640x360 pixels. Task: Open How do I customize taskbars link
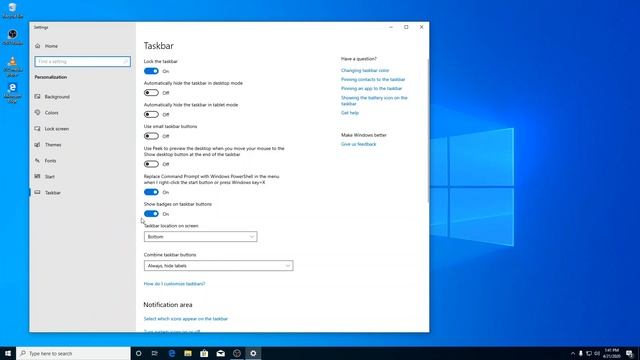(x=174, y=284)
